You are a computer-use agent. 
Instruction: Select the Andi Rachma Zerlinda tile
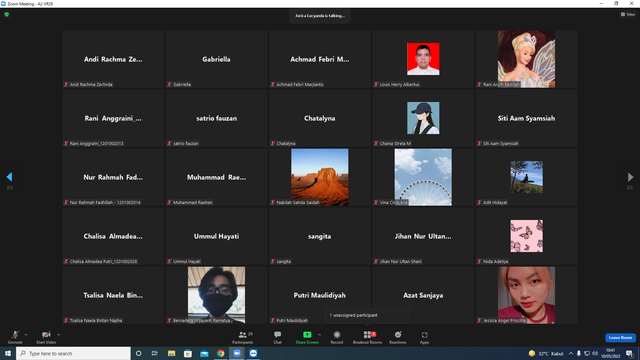pos(113,59)
